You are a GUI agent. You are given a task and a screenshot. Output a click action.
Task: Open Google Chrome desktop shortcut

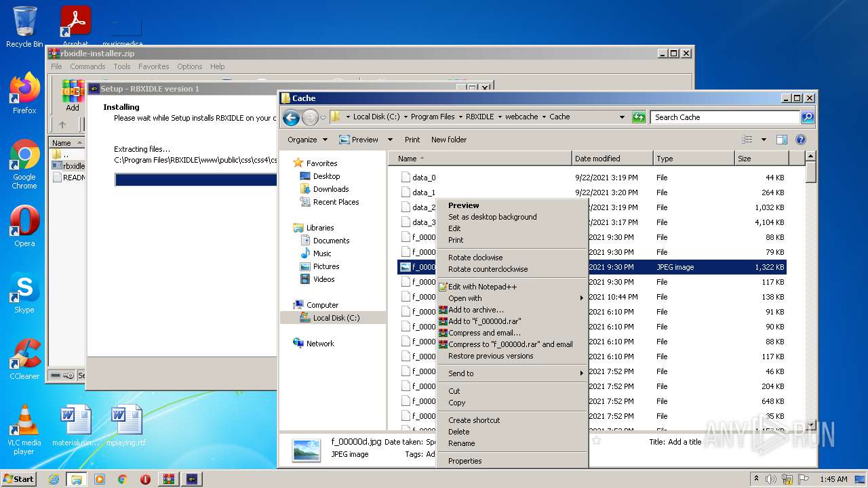[24, 164]
